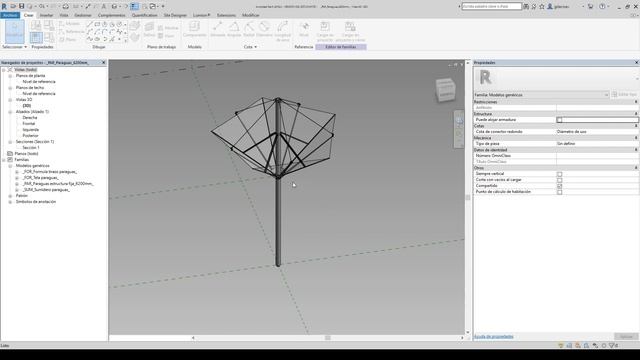
Task: Click the Plano reference plane tool
Action: pos(68,39)
